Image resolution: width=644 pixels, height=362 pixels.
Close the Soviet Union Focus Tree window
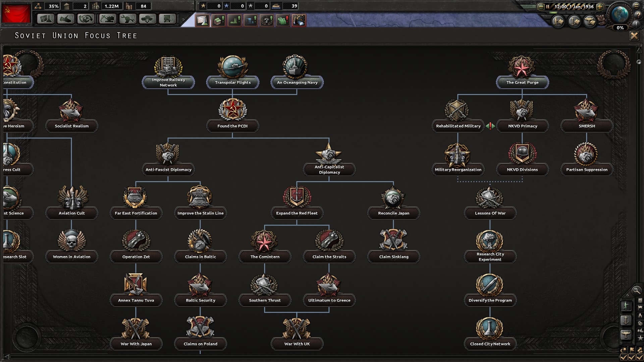tap(634, 36)
